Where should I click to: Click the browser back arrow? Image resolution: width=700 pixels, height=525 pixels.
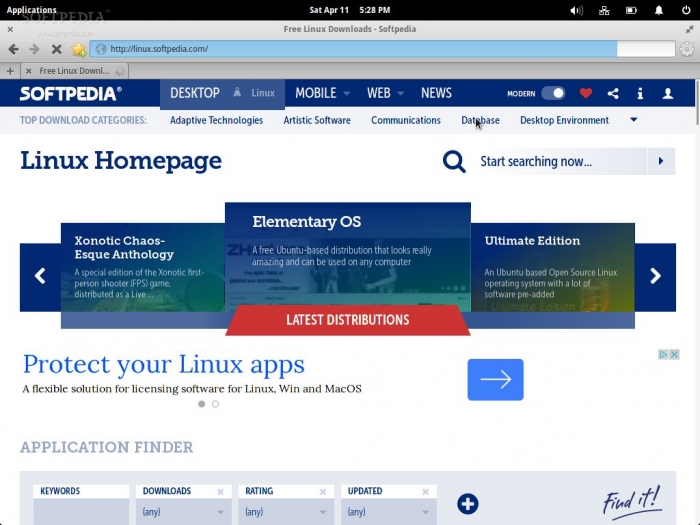13,49
